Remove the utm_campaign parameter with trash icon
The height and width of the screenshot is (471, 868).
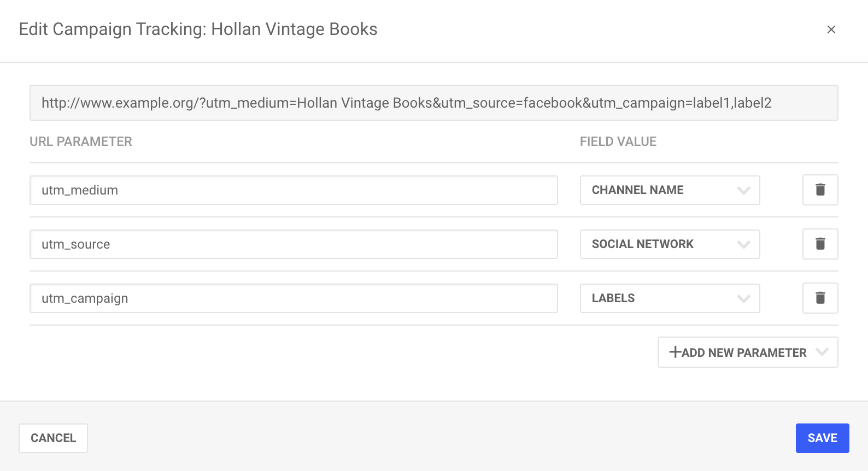[x=820, y=298]
